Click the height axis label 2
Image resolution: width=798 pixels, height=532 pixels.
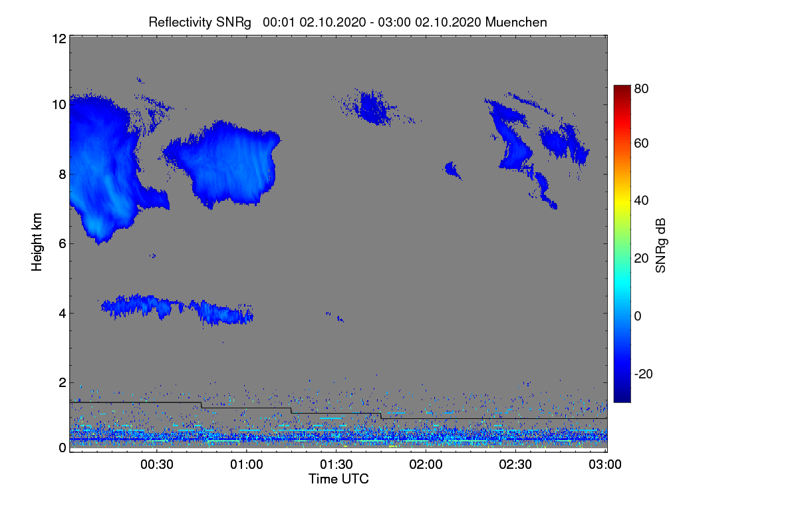[x=62, y=382]
